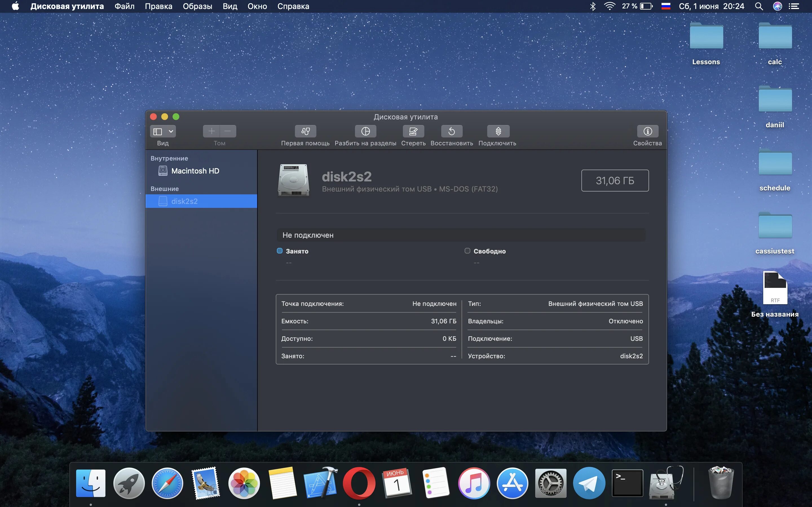Click the add volume plus button
812x507 pixels.
click(x=211, y=131)
